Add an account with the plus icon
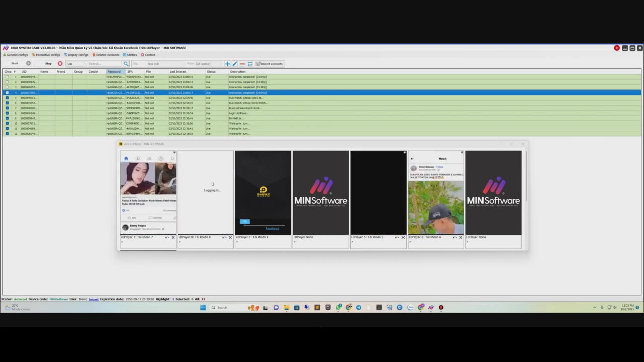Screen dimensions: 644x362 point(228,64)
